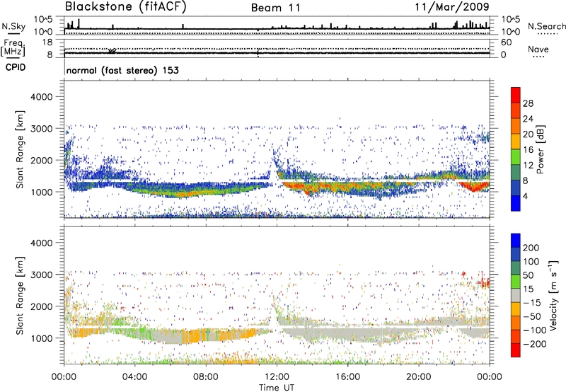Click the "Blackstone (fitACF)" plot title
This screenshot has width=566, height=392.
(126, 6)
